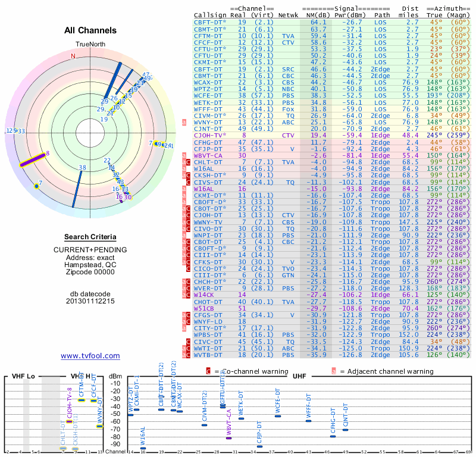Screen dimensions: 476x457
Task: Click the co-channel 'C' icon beside CIVC-DT
Action: 188,342
